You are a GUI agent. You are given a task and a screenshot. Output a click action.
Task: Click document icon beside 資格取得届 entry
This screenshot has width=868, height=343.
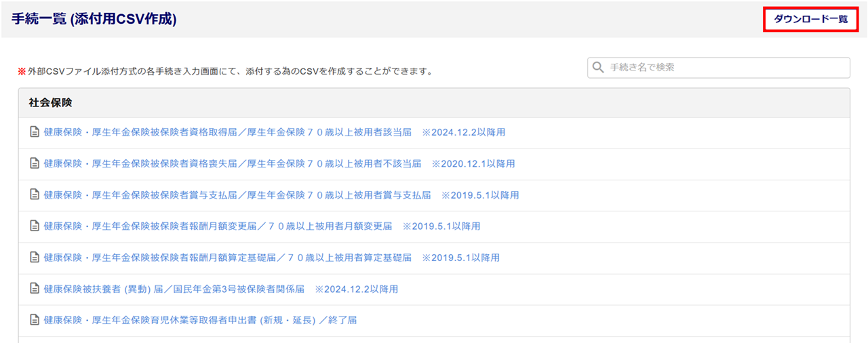click(x=35, y=132)
